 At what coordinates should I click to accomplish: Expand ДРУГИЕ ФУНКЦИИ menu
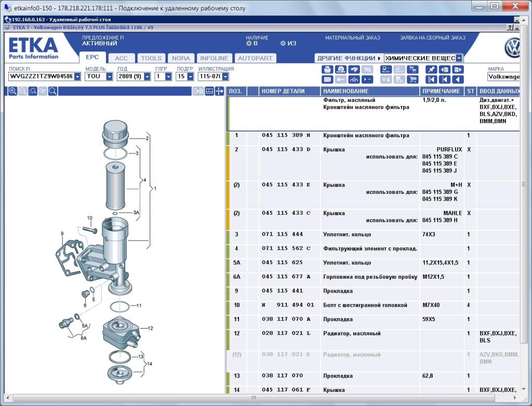(349, 58)
